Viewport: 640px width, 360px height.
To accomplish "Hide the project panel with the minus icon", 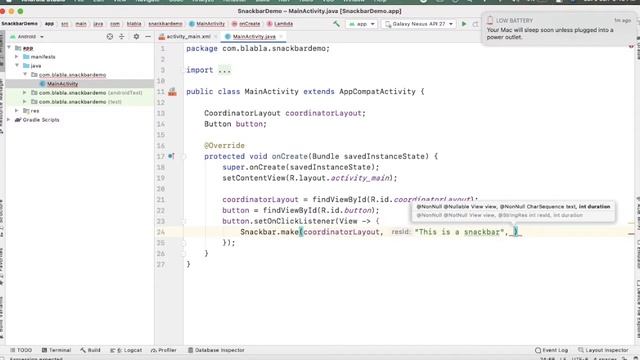I will (148, 37).
